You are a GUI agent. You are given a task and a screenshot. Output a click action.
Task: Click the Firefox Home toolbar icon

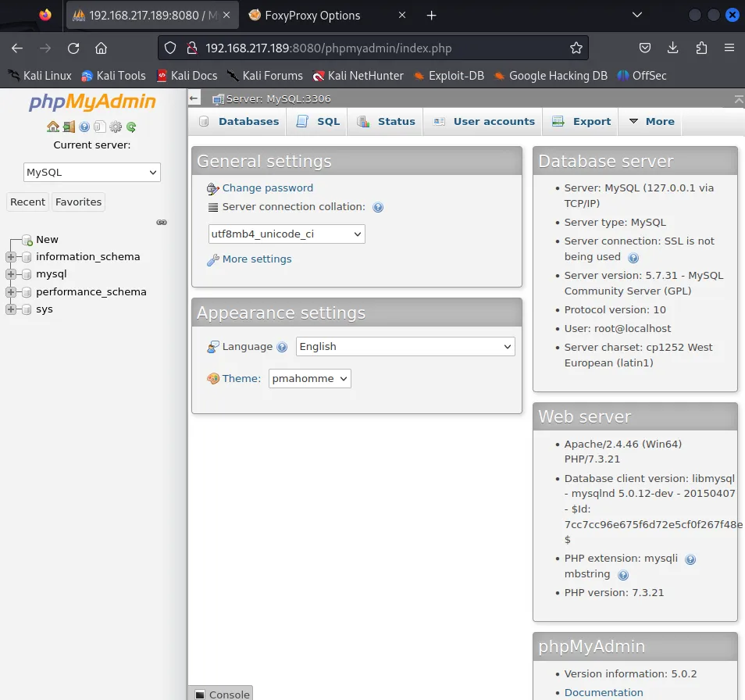102,48
